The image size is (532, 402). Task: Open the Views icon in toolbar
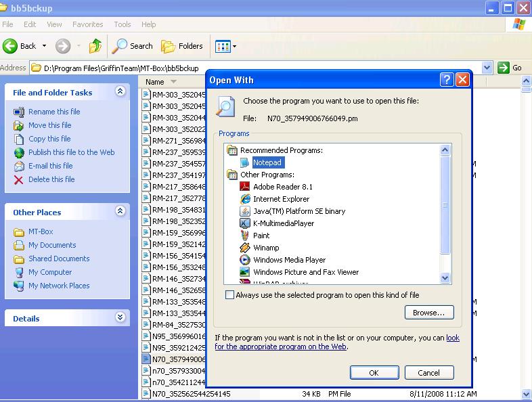click(223, 46)
